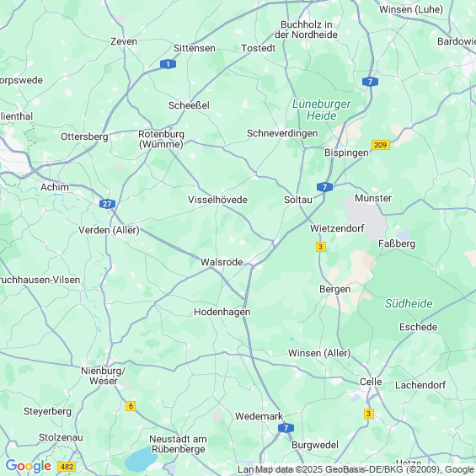The width and height of the screenshot is (476, 476).
Task: Click the 209 road shield near Bispingen
Action: tap(380, 145)
